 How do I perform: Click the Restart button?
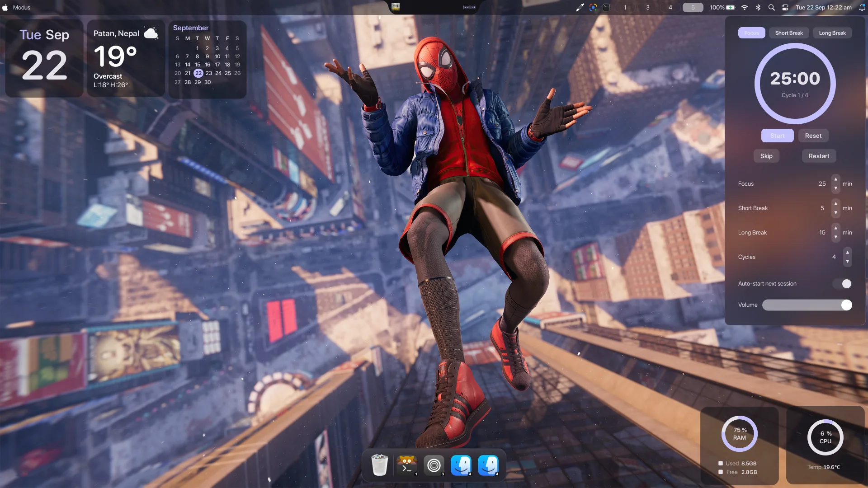coord(819,156)
